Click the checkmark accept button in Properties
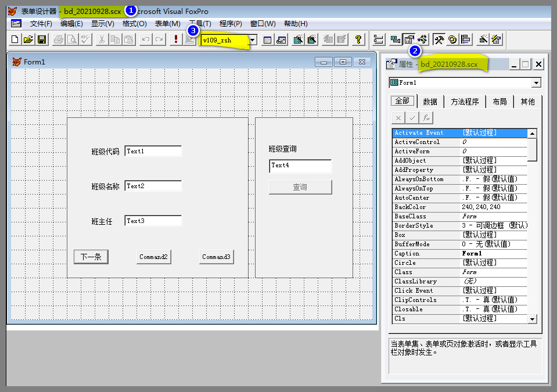Screen dimensions: 557x392 tap(412, 118)
